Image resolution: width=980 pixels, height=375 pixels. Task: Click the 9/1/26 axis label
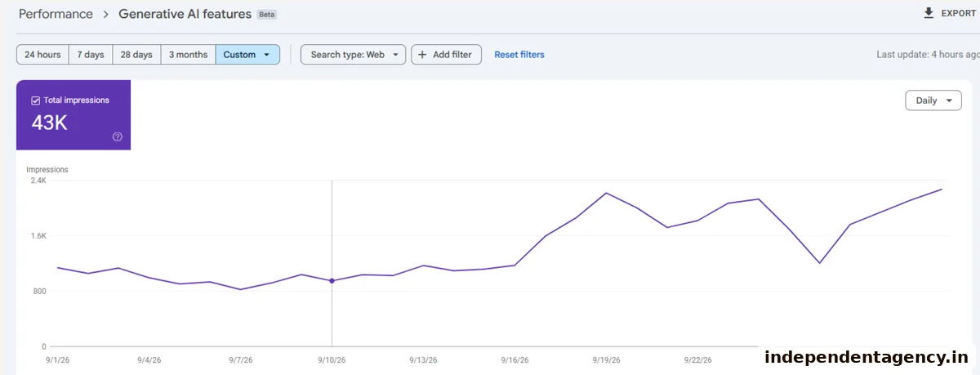pos(58,360)
